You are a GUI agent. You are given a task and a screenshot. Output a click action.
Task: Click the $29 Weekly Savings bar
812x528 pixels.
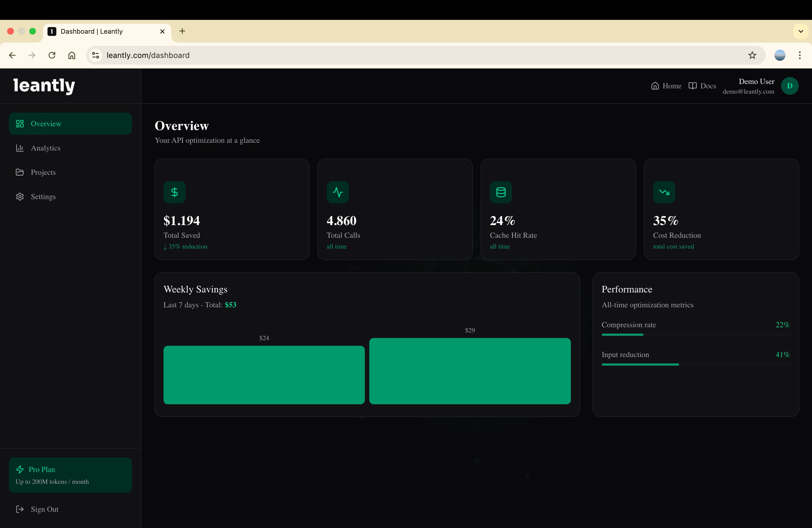pyautogui.click(x=470, y=371)
